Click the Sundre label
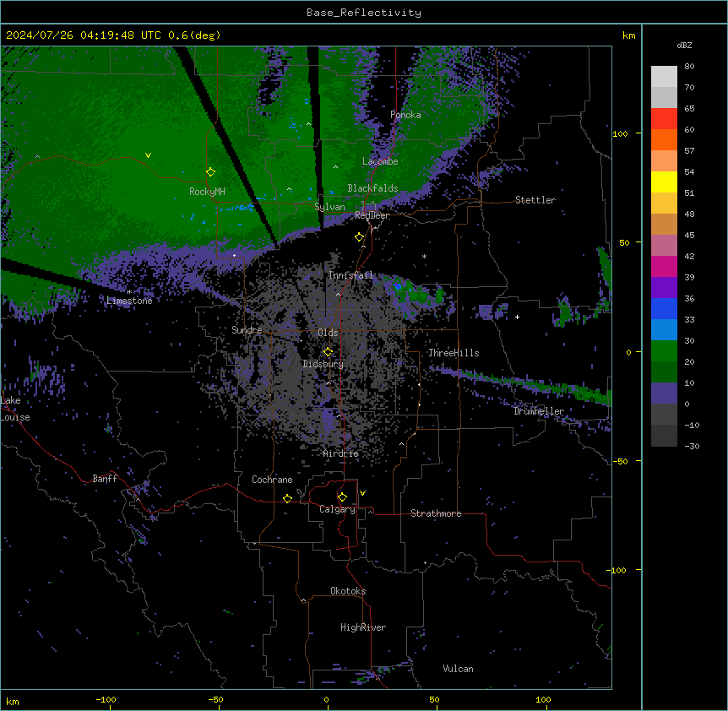Image resolution: width=728 pixels, height=711 pixels. tap(247, 330)
